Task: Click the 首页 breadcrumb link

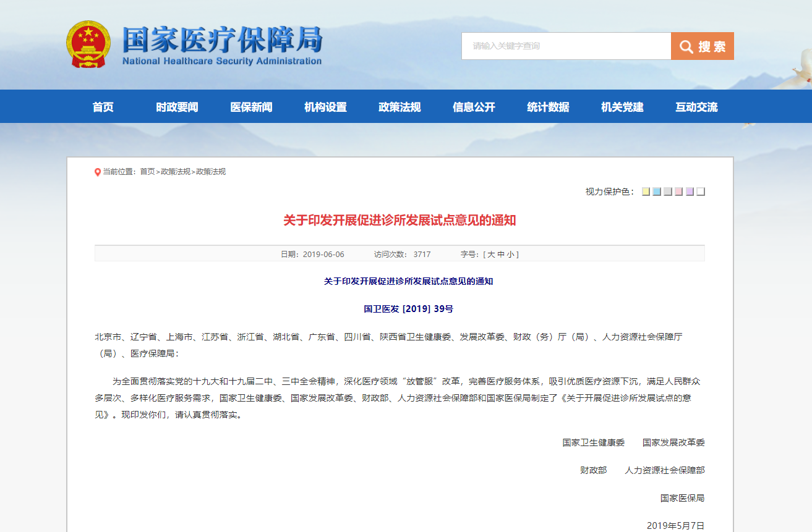Action: 147,172
